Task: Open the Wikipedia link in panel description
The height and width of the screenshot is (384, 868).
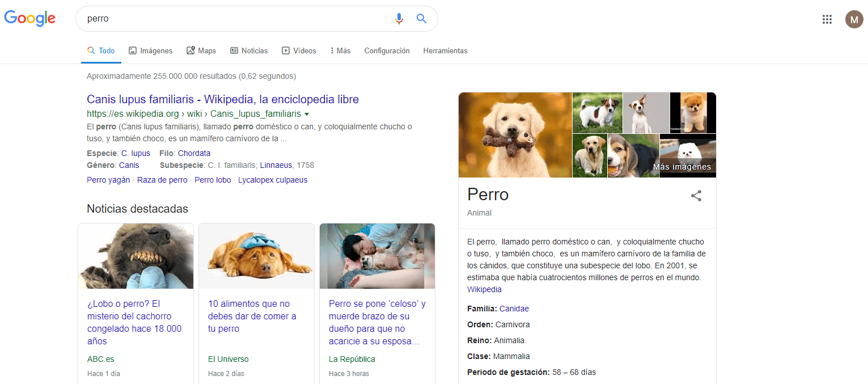Action: pyautogui.click(x=484, y=289)
